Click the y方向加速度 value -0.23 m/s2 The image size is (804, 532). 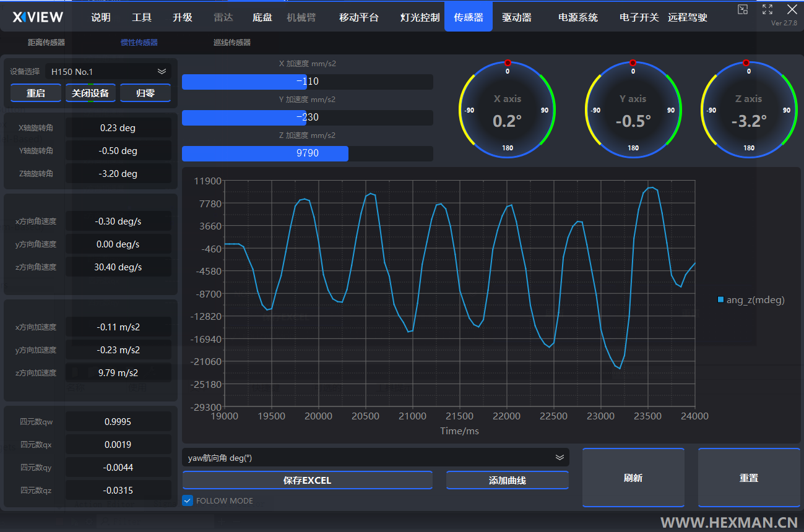click(x=118, y=350)
